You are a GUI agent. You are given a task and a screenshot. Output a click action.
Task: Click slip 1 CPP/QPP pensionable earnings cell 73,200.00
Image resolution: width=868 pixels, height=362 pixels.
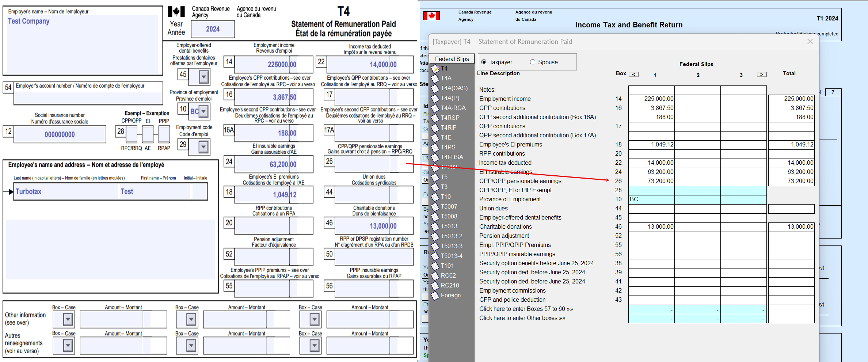[651, 181]
